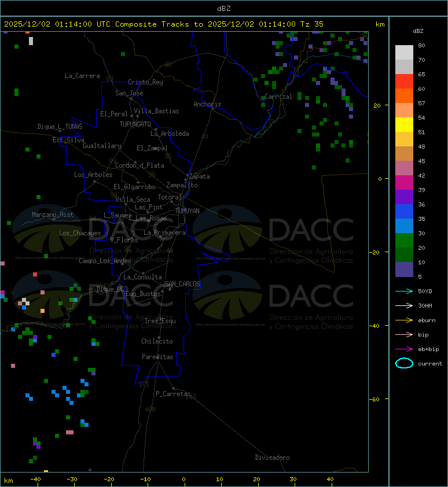Select the tan 48 dBZ color swatch
448x487 pixels.
tap(404, 154)
